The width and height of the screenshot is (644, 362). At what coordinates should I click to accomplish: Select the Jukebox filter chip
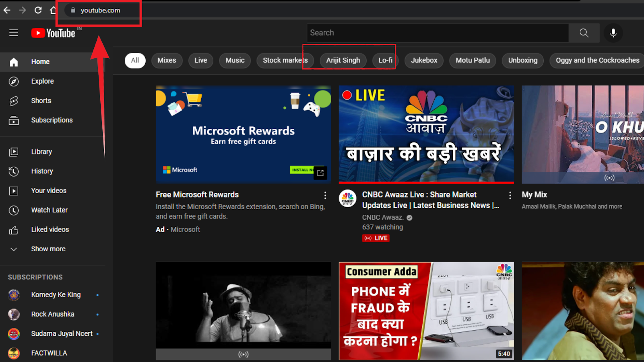click(x=424, y=60)
